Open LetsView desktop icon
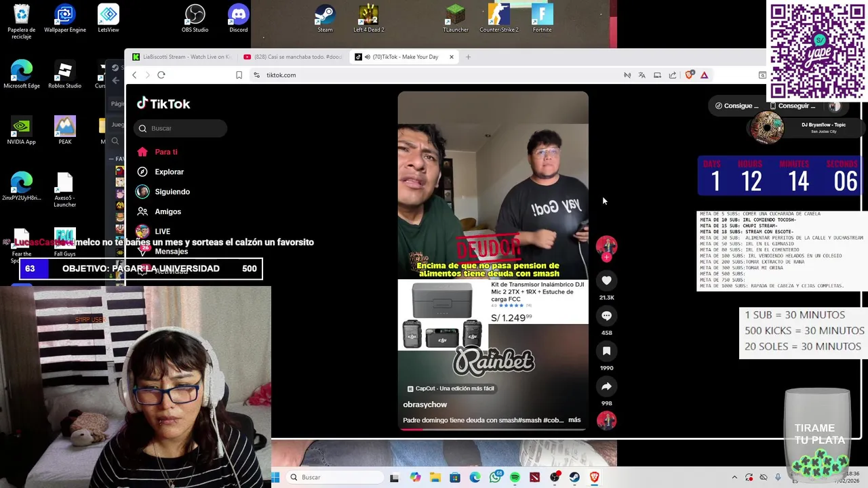 [x=108, y=18]
